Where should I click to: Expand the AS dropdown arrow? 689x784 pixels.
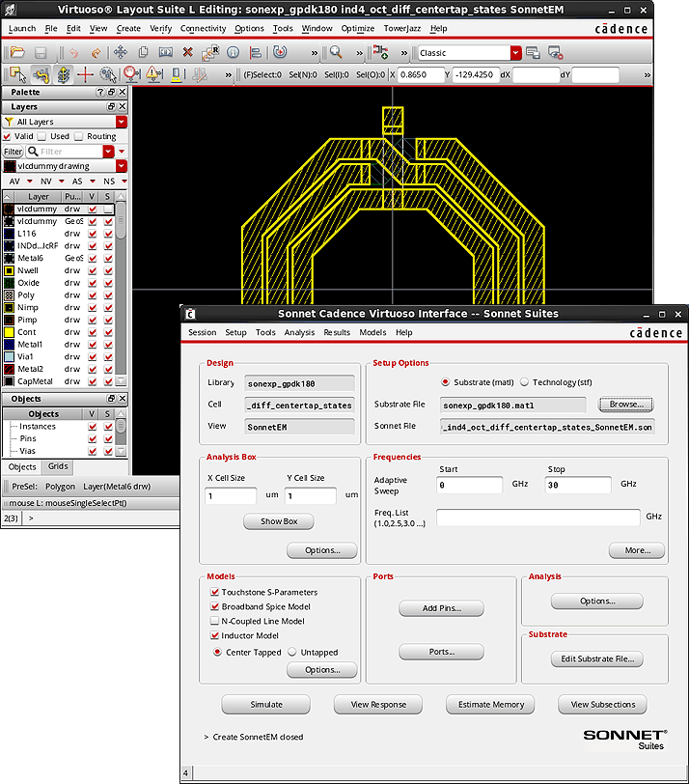(93, 181)
